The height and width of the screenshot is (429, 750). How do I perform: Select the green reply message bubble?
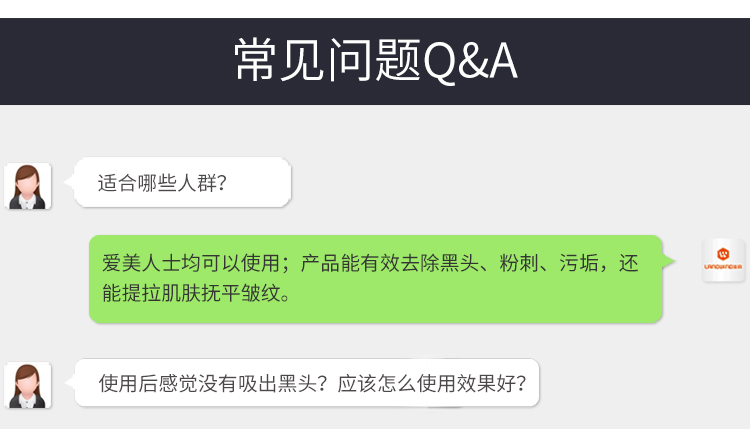point(375,279)
